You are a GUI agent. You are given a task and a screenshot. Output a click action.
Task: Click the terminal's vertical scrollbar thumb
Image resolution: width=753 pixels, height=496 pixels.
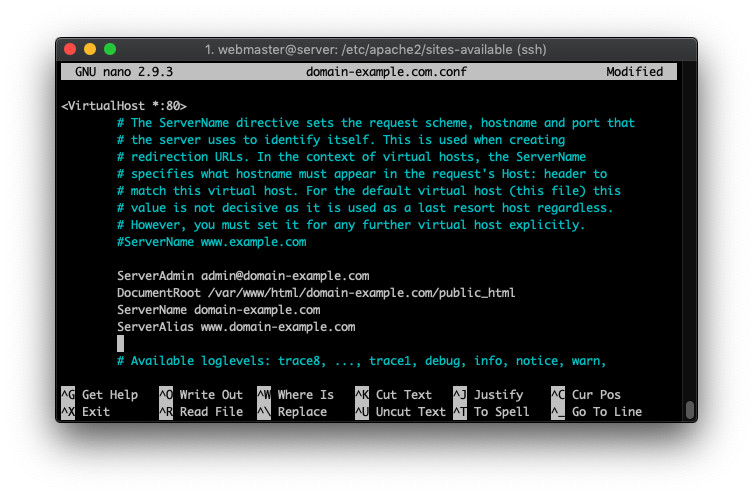point(690,410)
